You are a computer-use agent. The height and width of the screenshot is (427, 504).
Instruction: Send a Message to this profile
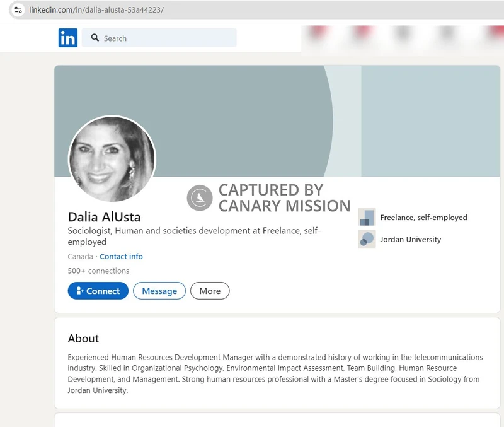point(159,291)
